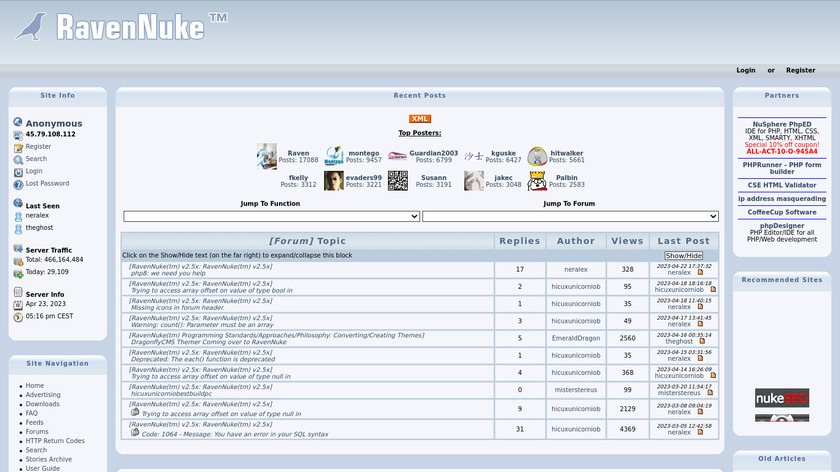
Task: Open Downloads in Site Navigation
Action: (x=42, y=404)
